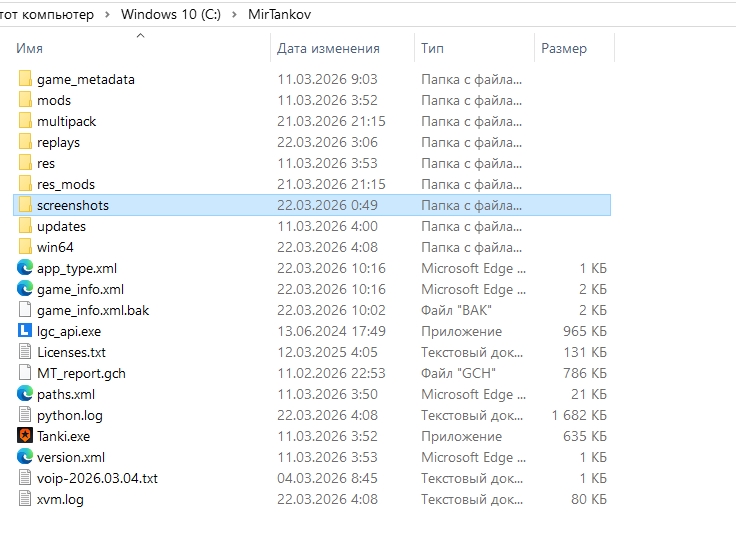Click the res folder icon
This screenshot has width=736, height=540.
[25, 163]
